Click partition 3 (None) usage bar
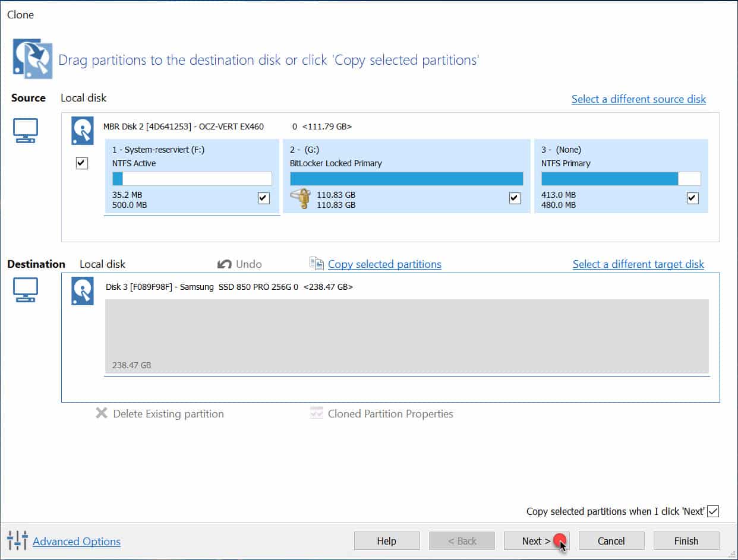This screenshot has width=738, height=560. [x=621, y=179]
